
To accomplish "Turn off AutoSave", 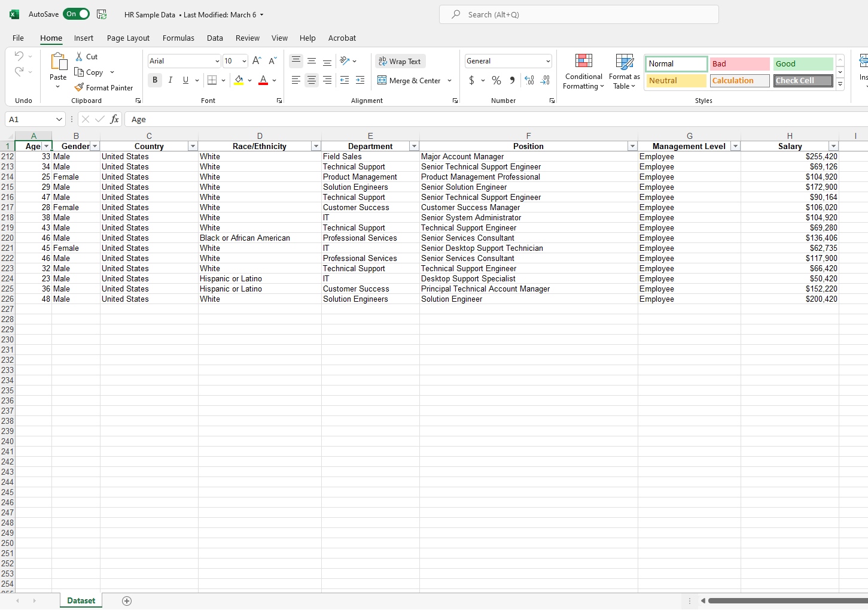I will coord(76,13).
